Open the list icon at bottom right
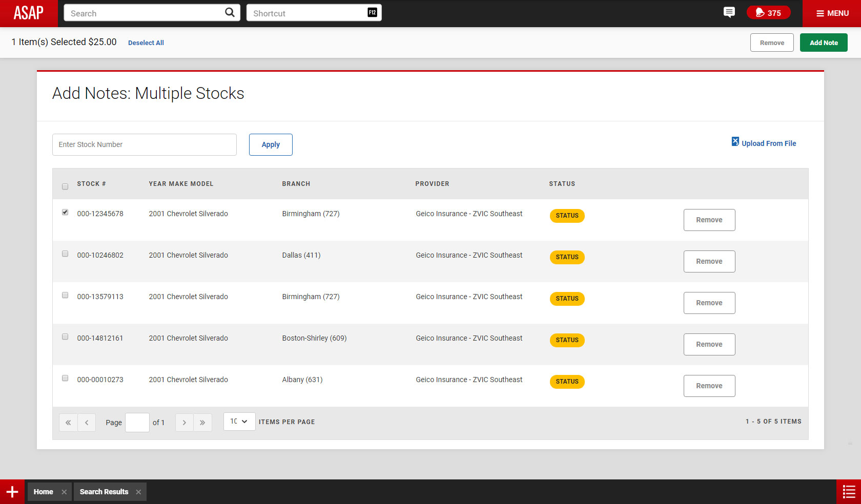 pos(849,492)
